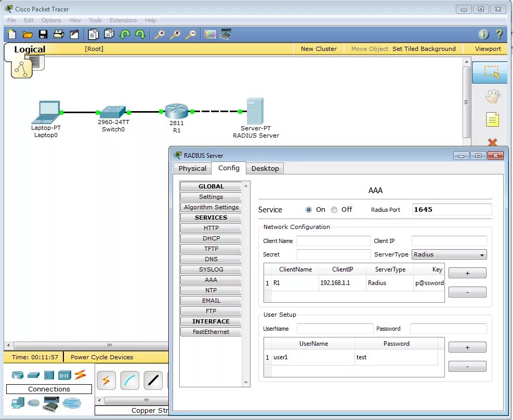Click the Client Name input field

click(x=333, y=241)
